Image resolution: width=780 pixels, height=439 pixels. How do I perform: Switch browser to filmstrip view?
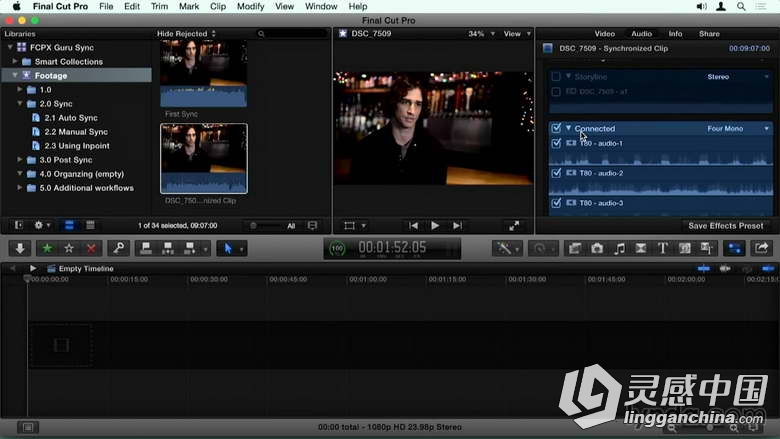[69, 225]
